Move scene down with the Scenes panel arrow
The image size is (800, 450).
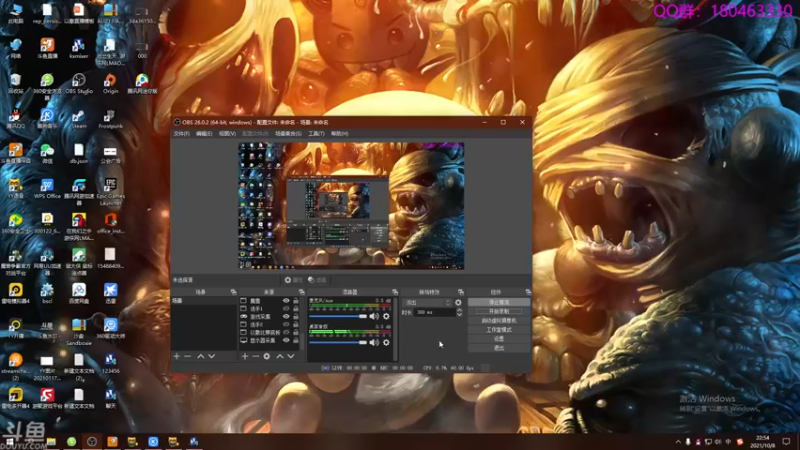212,356
